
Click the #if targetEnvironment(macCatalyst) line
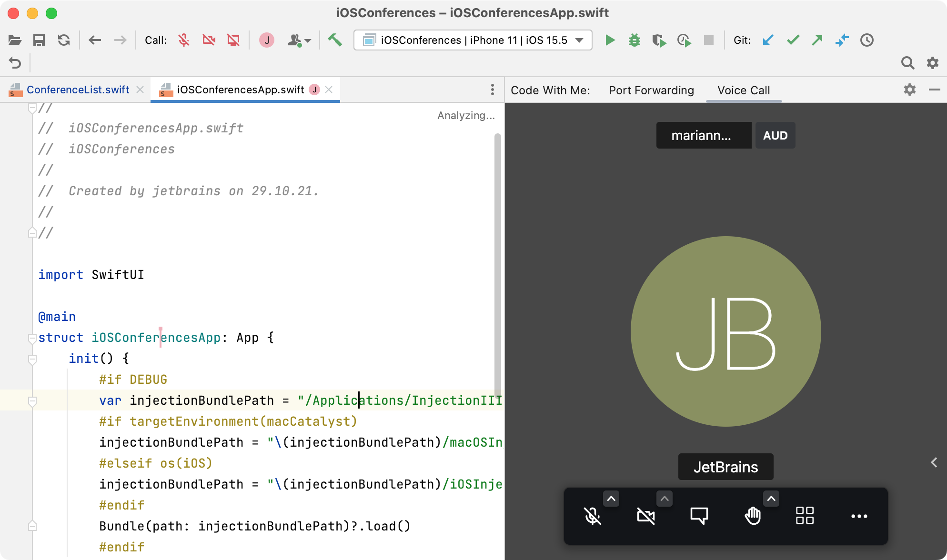coord(228,421)
